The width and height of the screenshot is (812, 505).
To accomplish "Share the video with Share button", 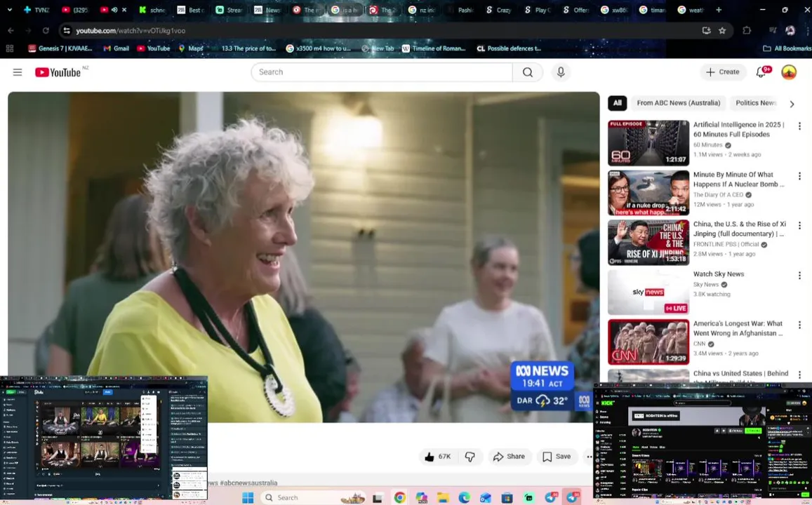I will click(x=509, y=457).
